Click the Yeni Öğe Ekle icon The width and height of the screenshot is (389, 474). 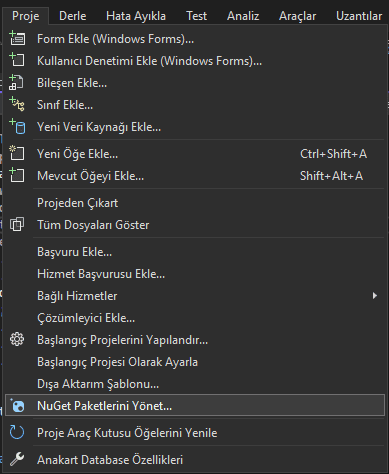click(17, 153)
